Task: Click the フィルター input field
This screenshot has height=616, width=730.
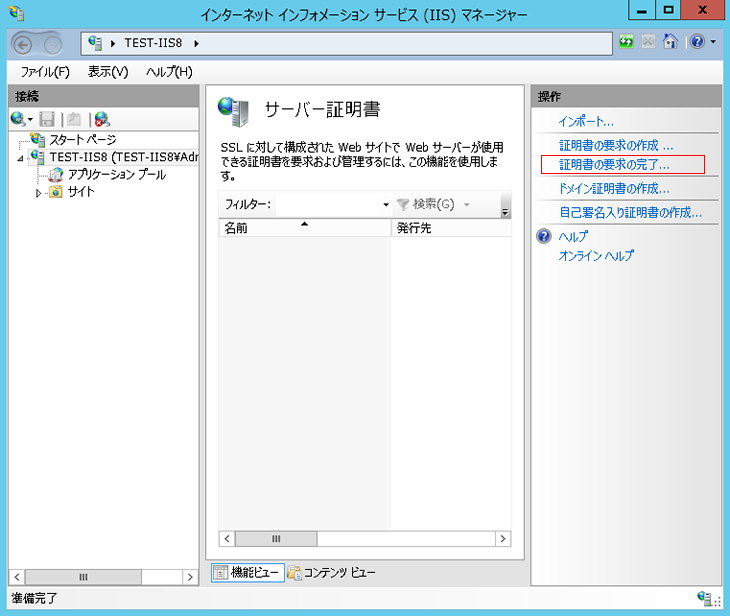Action: [328, 204]
